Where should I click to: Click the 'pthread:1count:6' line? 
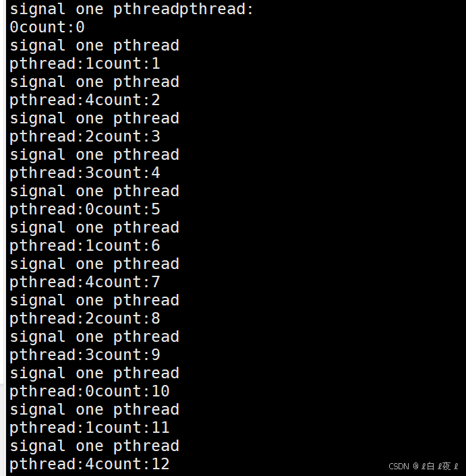coord(85,247)
